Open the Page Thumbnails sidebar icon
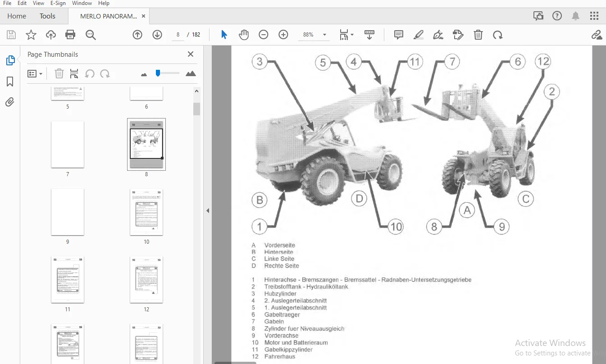The height and width of the screenshot is (364, 606). [x=10, y=60]
